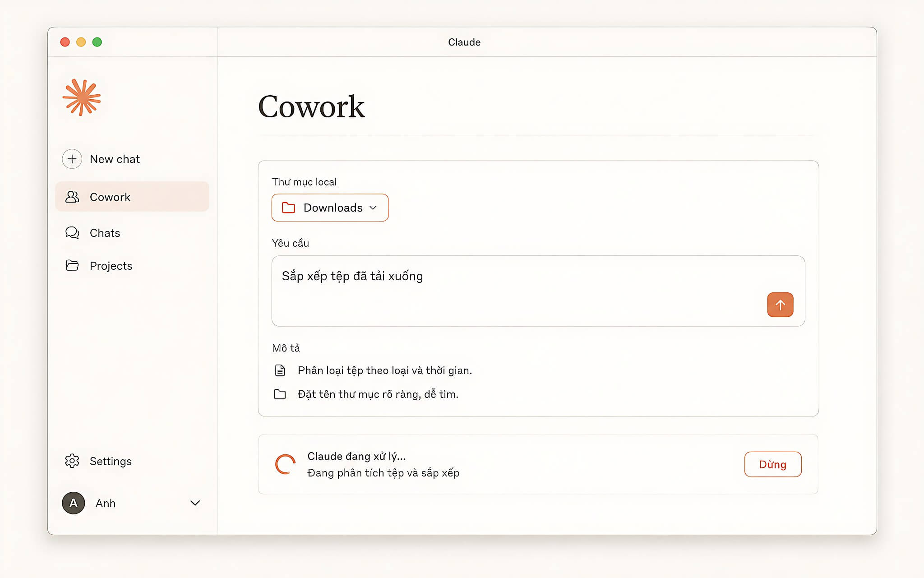Screen dimensions: 924x578
Task: Expand the Anh account chevron
Action: (x=195, y=503)
